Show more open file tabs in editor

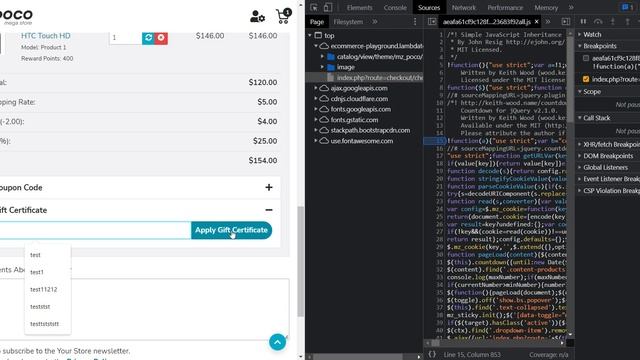(x=548, y=22)
